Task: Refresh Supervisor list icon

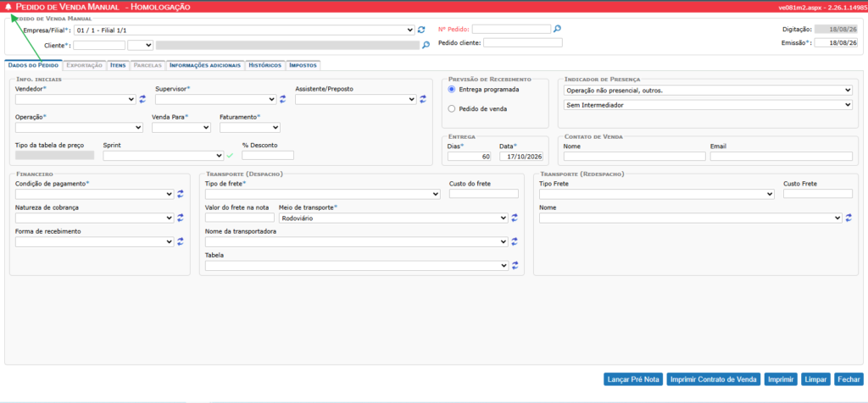Action: (x=282, y=99)
